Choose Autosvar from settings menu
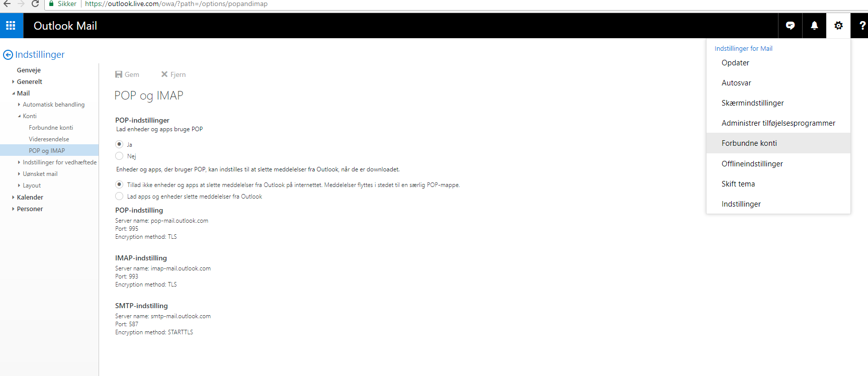Screen dimensions: 868x376 point(778,83)
